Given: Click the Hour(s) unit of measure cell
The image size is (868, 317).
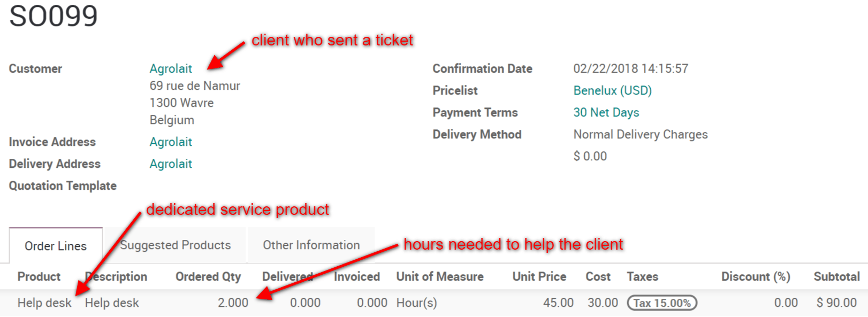Looking at the screenshot, I should pos(416,303).
